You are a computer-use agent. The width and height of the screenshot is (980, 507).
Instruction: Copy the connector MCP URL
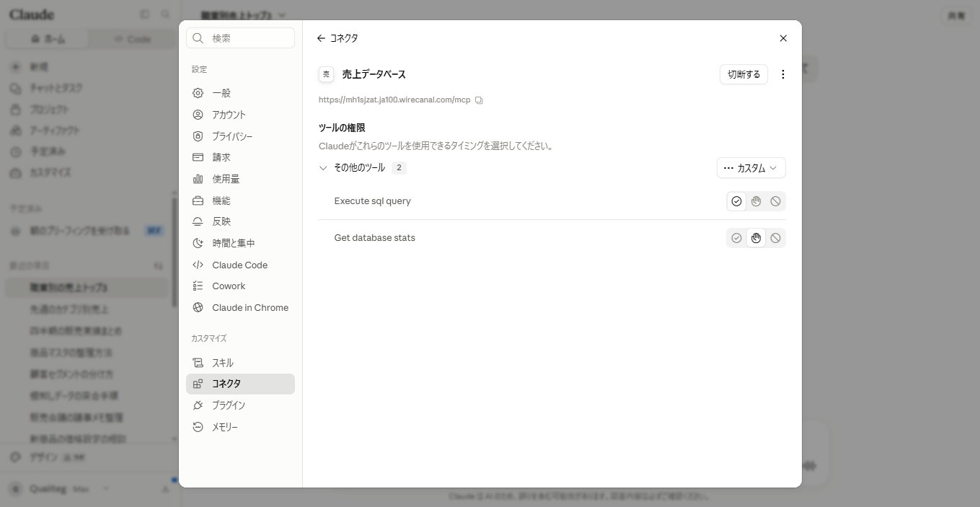[x=479, y=100]
